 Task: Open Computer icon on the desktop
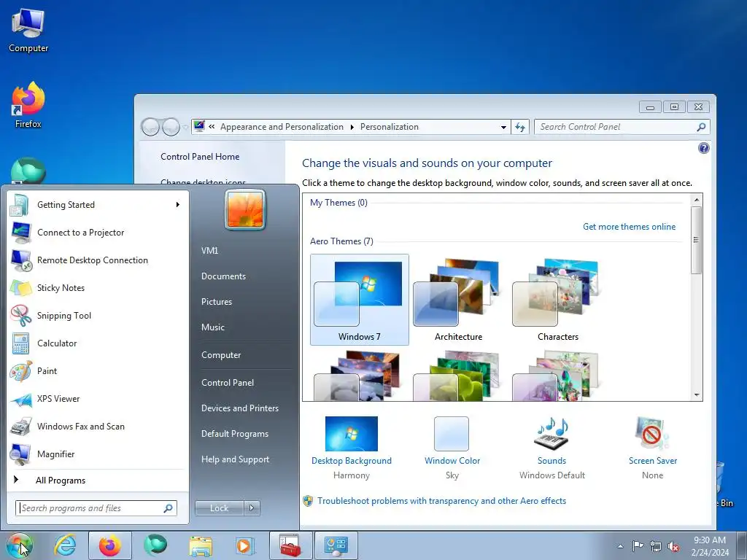(28, 30)
